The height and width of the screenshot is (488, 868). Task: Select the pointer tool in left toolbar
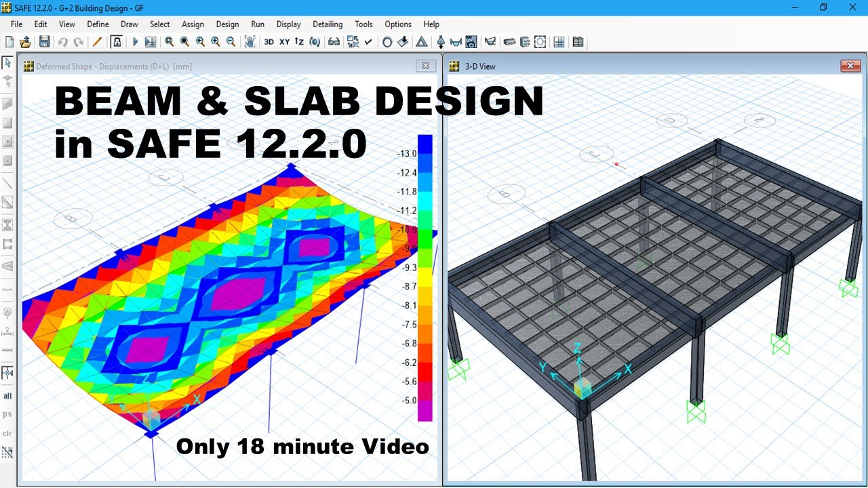pos(7,62)
